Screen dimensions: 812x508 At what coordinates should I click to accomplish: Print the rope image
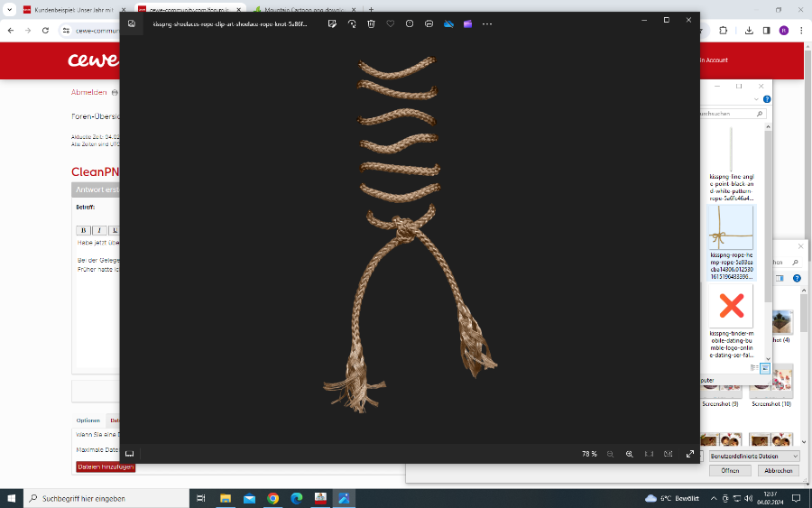click(x=429, y=23)
